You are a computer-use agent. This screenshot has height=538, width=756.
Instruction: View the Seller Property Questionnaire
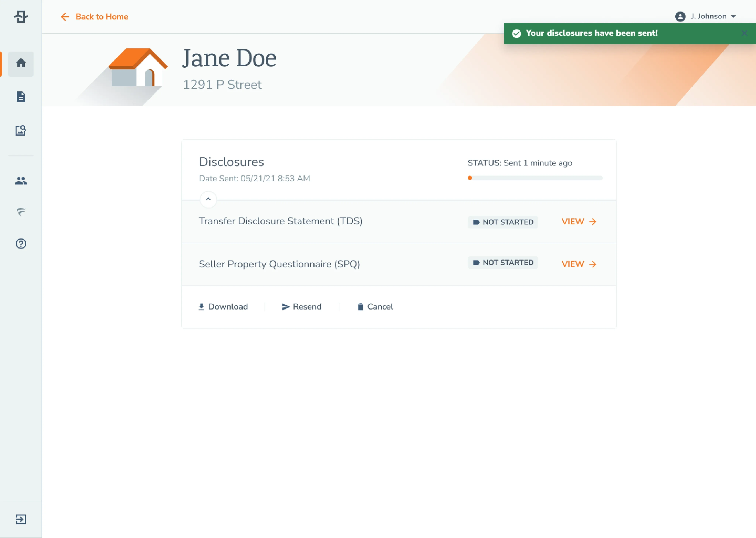pyautogui.click(x=579, y=264)
